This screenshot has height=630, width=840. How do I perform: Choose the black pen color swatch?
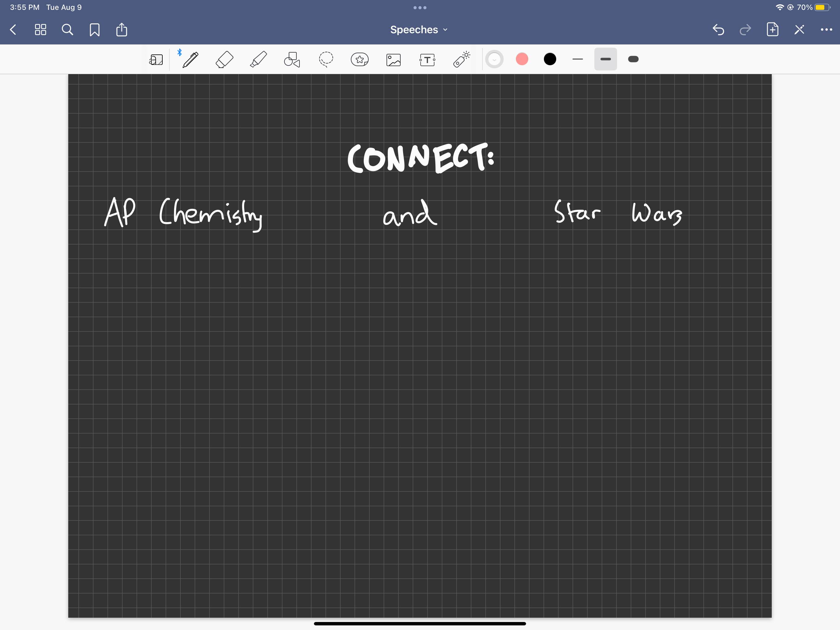click(550, 59)
